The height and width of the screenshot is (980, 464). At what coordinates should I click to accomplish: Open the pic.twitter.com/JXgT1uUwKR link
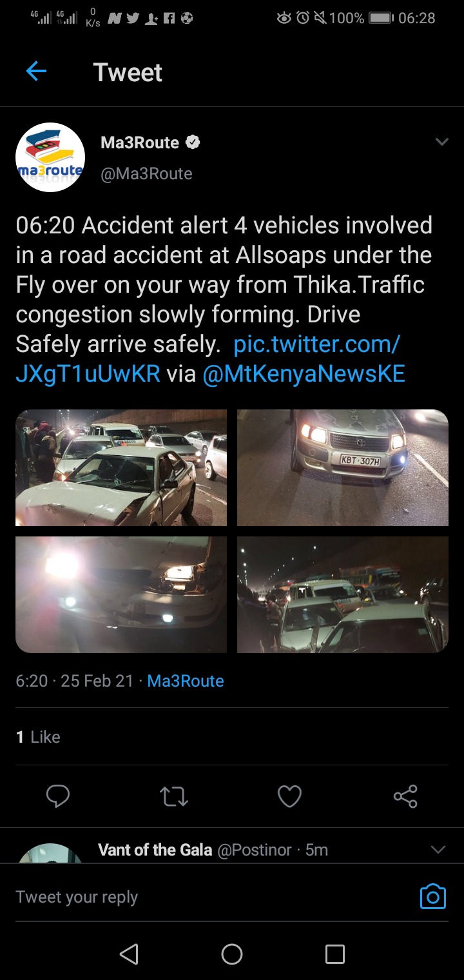tap(208, 358)
